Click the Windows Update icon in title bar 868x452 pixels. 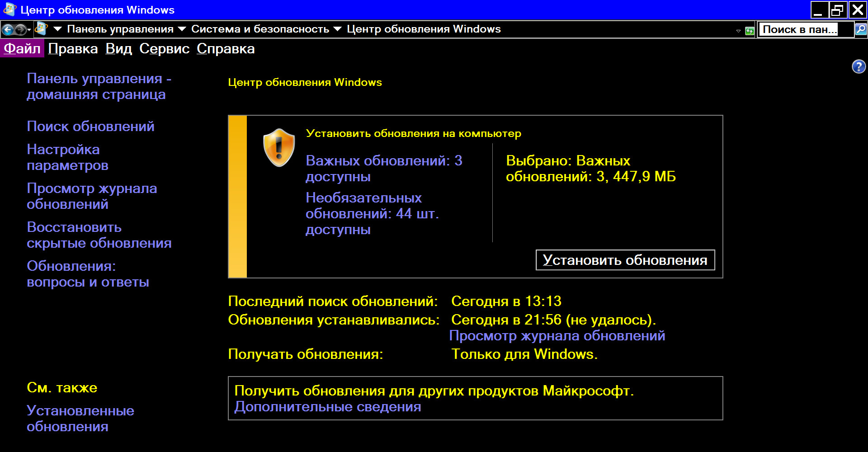tap(9, 9)
